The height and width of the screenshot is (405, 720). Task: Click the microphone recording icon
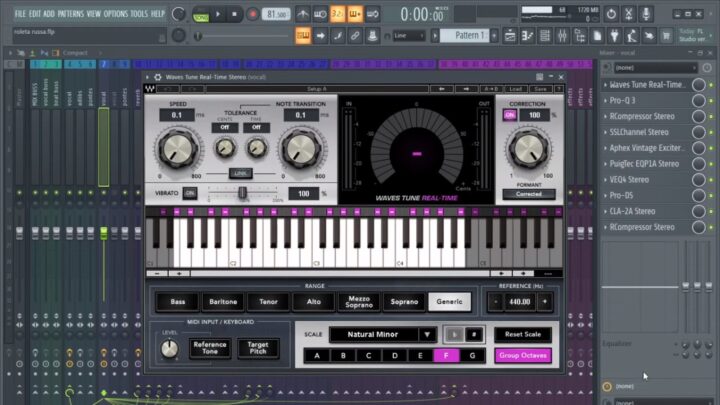pyautogui.click(x=646, y=14)
